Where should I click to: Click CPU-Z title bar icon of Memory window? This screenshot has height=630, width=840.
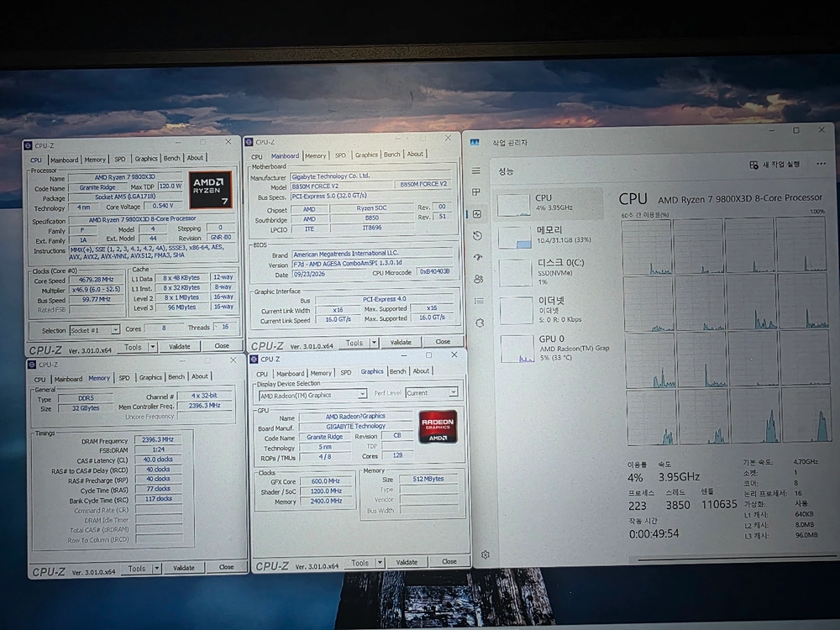pyautogui.click(x=32, y=365)
